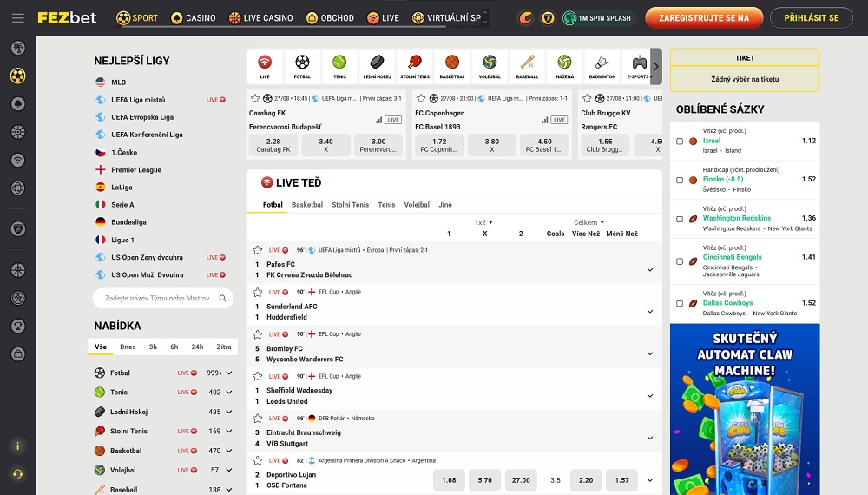Click the Přihlásit se button

811,18
